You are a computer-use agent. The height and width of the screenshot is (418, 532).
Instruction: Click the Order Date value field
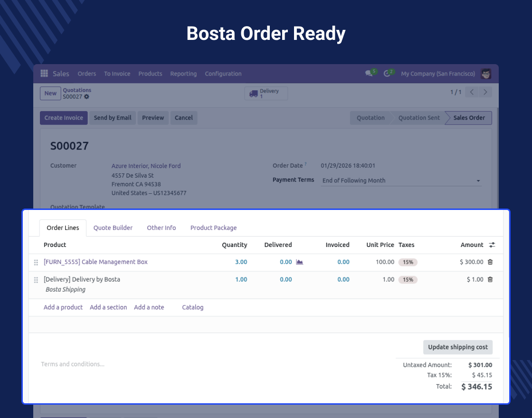pyautogui.click(x=348, y=166)
